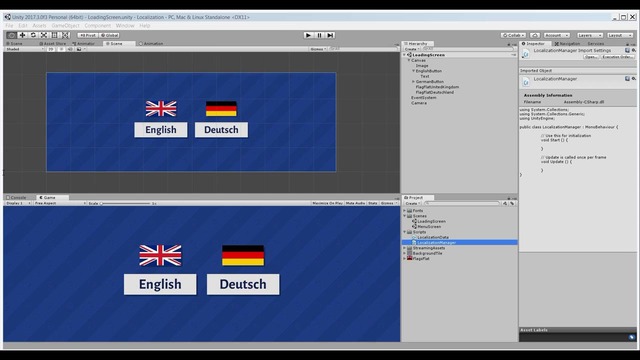Collapse the LoadingScreen scene in Hierarchy
The image size is (640, 360).
click(405, 55)
